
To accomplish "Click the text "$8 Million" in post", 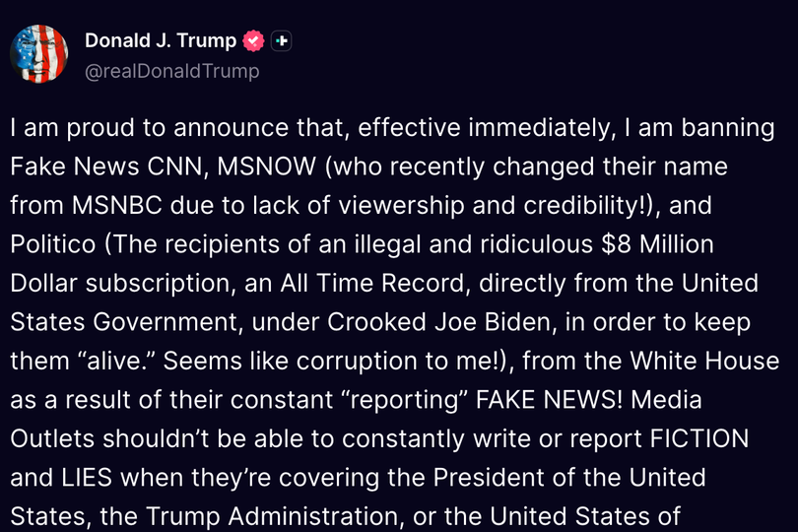I will [657, 244].
